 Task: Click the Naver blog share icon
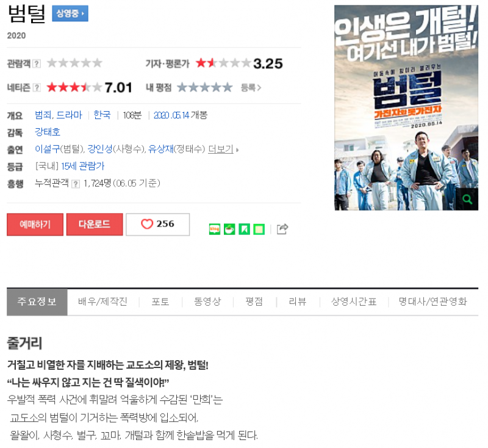(215, 229)
